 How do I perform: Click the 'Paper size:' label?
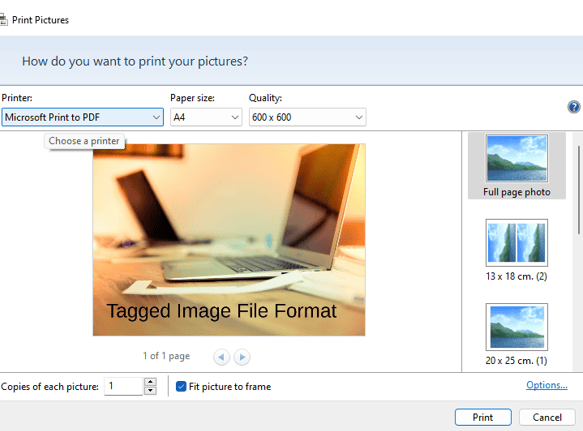(192, 98)
